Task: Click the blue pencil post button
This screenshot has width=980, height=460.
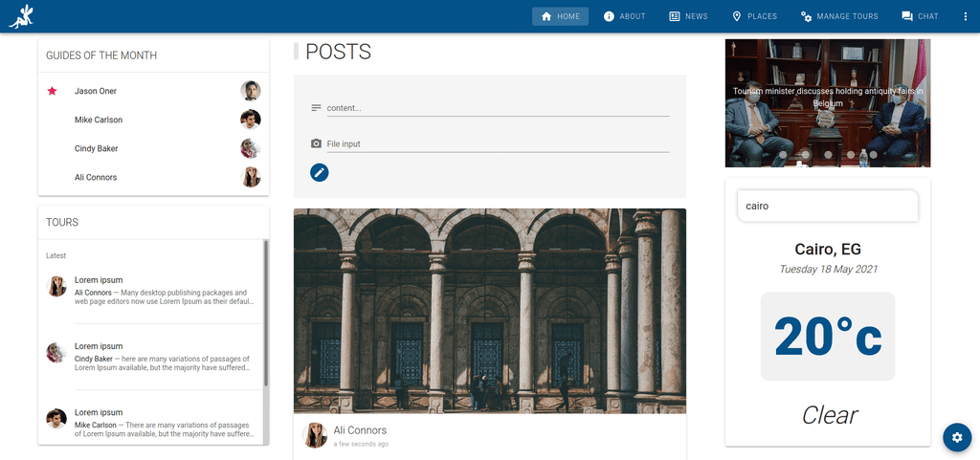Action: 320,172
